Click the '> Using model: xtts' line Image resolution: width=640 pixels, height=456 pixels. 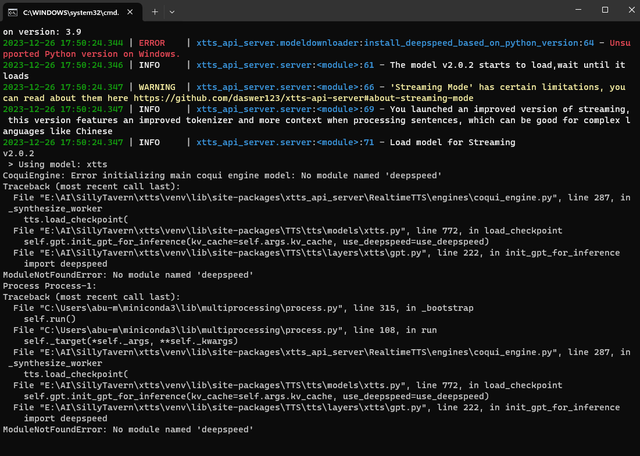58,165
